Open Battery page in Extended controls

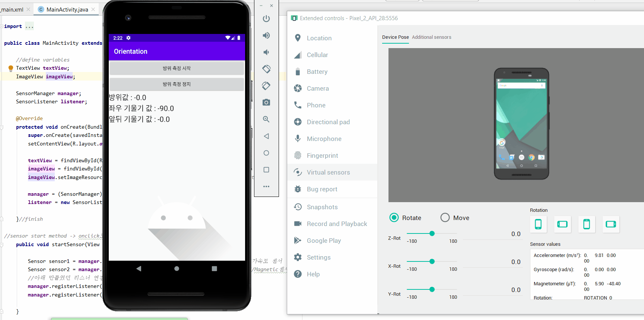tap(332, 72)
